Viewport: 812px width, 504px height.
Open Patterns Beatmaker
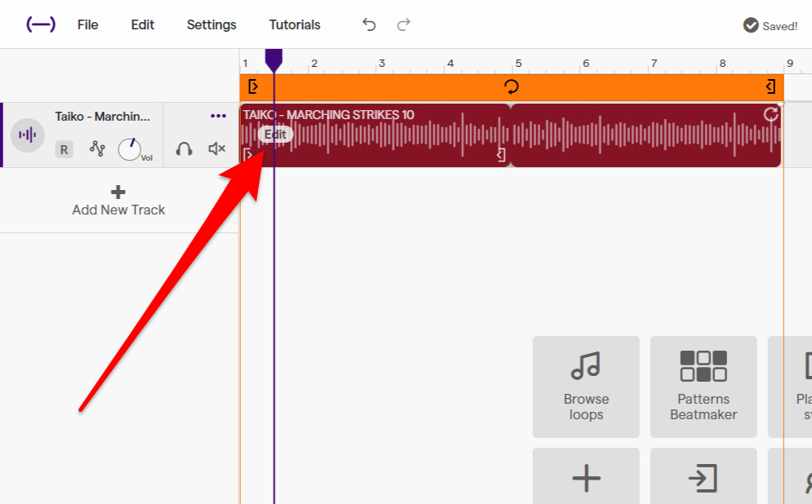[703, 387]
